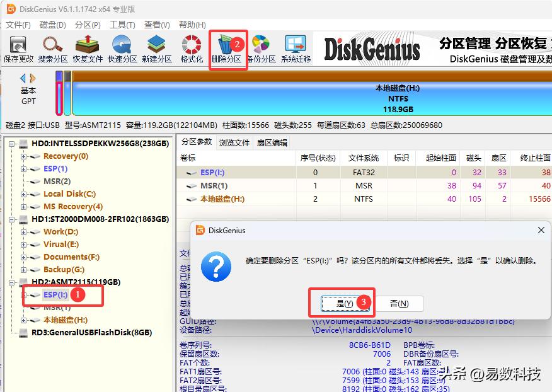The width and height of the screenshot is (552, 392).
Task: Confirm deletion with 是(Y) button
Action: pyautogui.click(x=345, y=304)
